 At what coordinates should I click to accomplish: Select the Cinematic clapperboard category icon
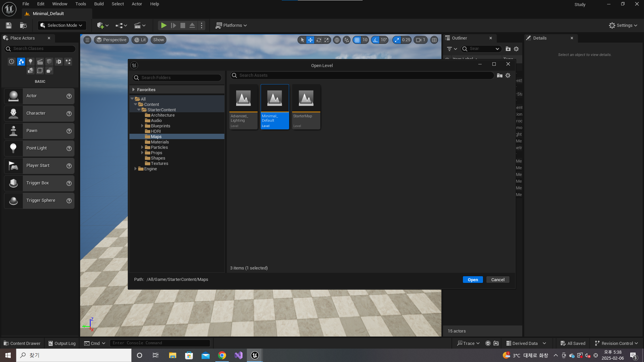tap(40, 62)
